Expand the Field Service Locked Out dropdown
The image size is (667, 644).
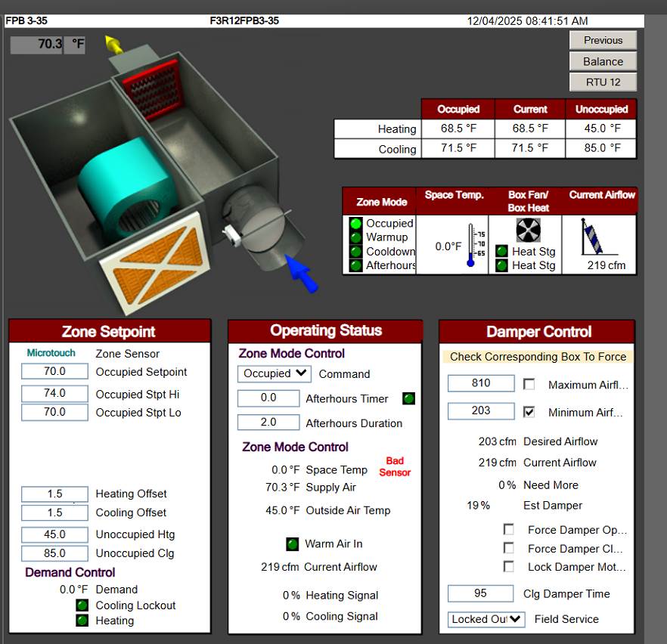pyautogui.click(x=486, y=619)
